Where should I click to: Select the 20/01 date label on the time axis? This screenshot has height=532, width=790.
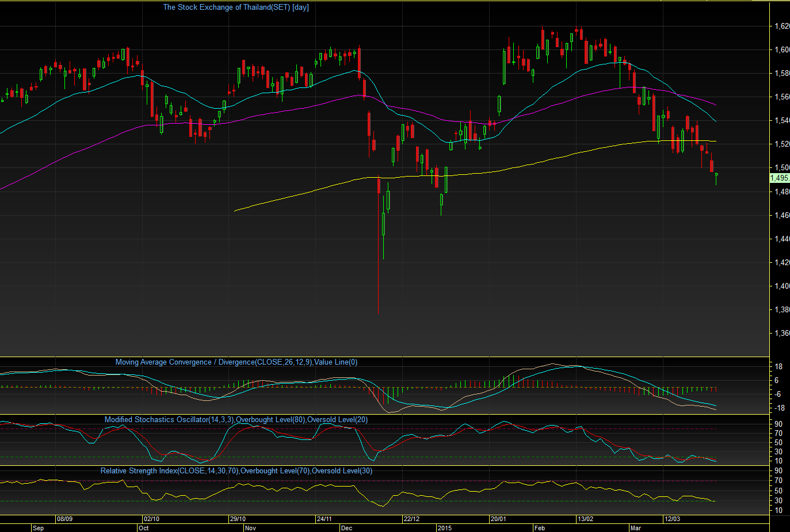coord(498,519)
